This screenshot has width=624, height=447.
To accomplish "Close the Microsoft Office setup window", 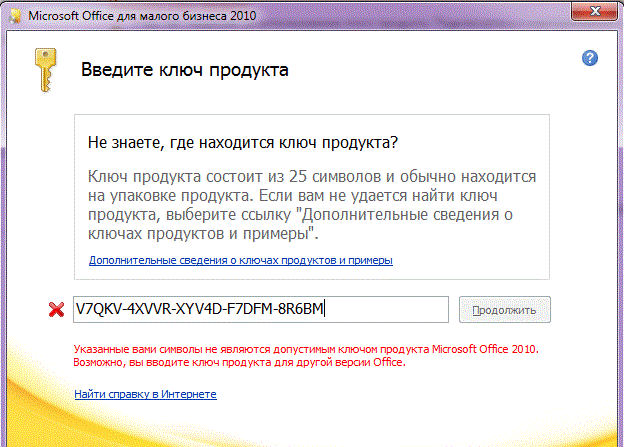I will coord(595,12).
